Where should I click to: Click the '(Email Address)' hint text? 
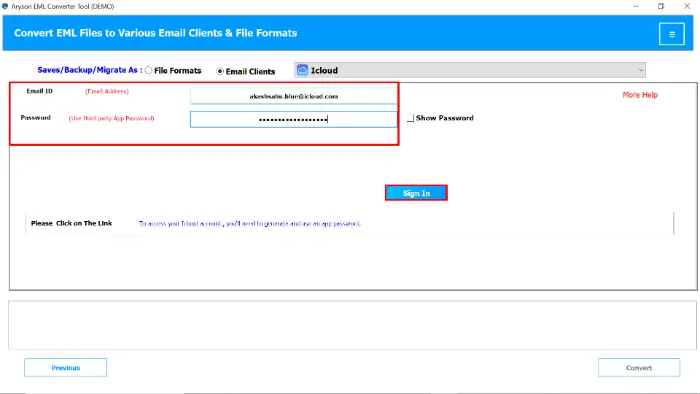[107, 91]
